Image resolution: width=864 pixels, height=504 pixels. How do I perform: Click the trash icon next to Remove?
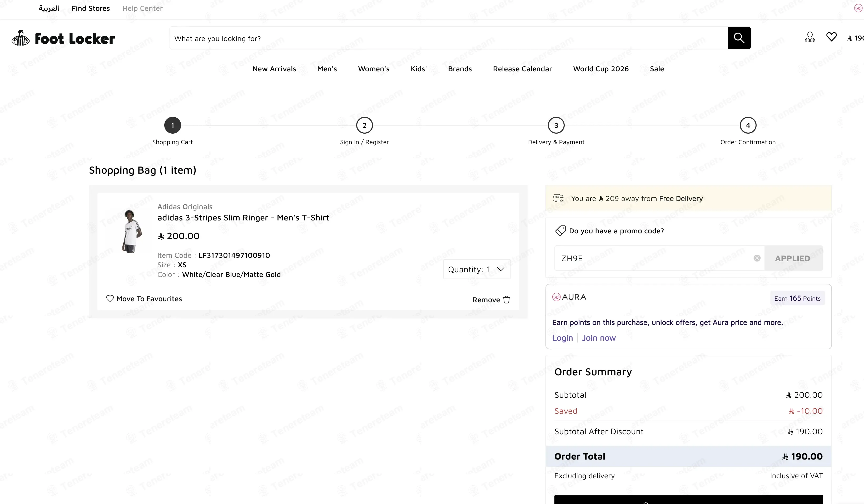(507, 300)
